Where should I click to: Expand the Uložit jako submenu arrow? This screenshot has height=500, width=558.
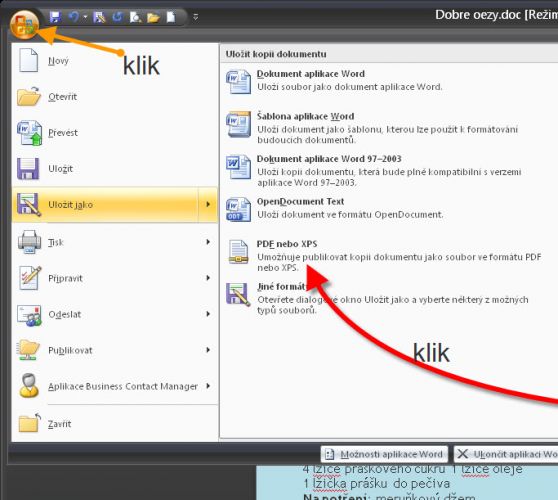(208, 205)
